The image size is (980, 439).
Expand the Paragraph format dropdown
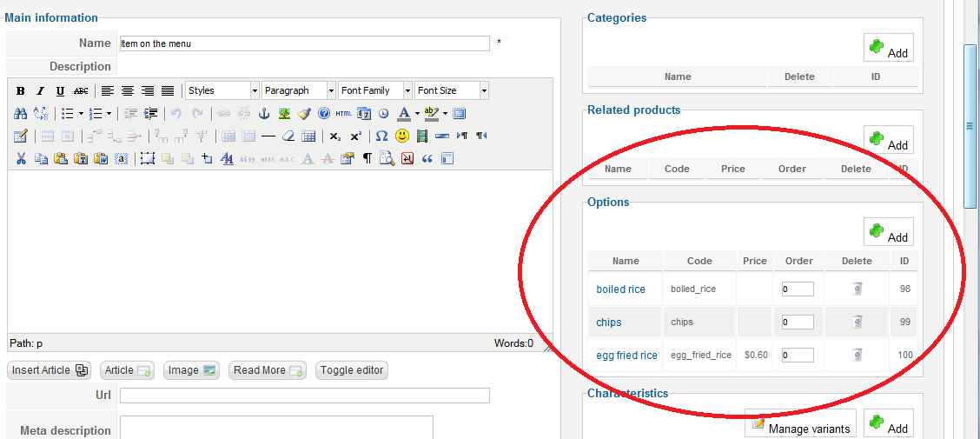299,90
